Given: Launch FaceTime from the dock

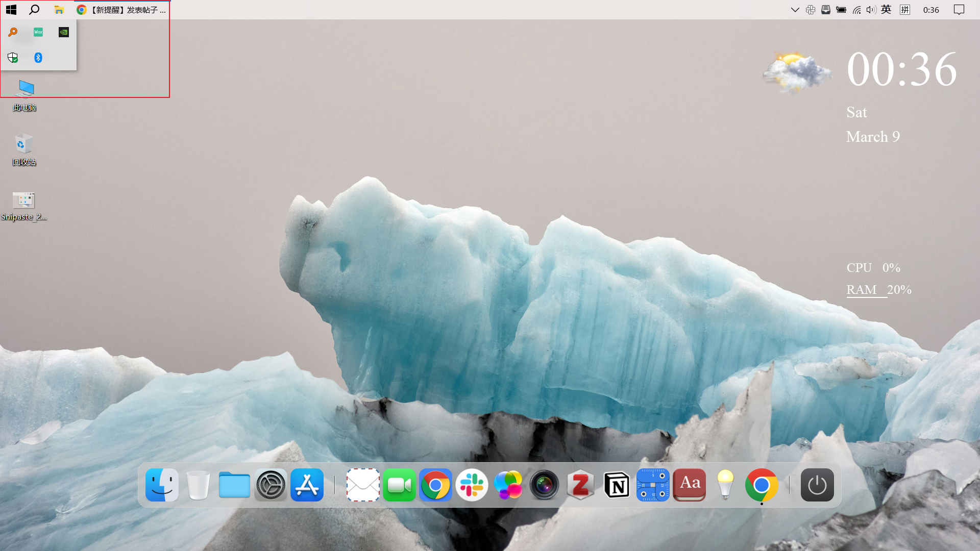Looking at the screenshot, I should pos(399,485).
